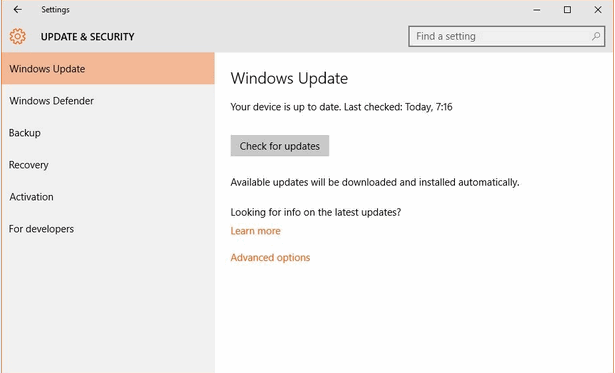Click the Check for updates button
This screenshot has width=615, height=373.
coord(280,146)
